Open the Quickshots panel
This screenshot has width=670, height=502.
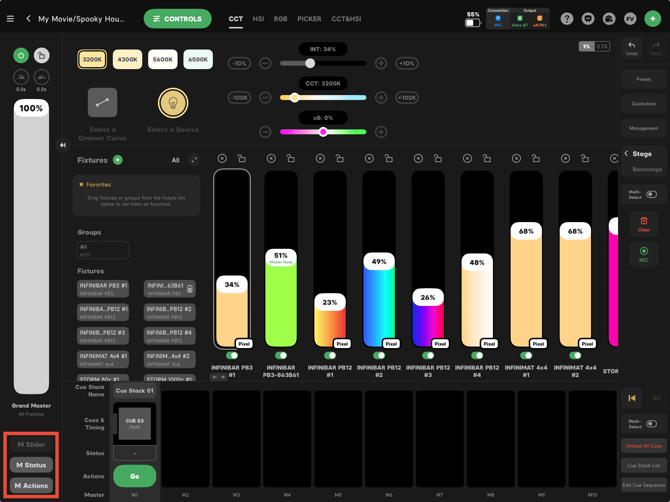[x=644, y=104]
